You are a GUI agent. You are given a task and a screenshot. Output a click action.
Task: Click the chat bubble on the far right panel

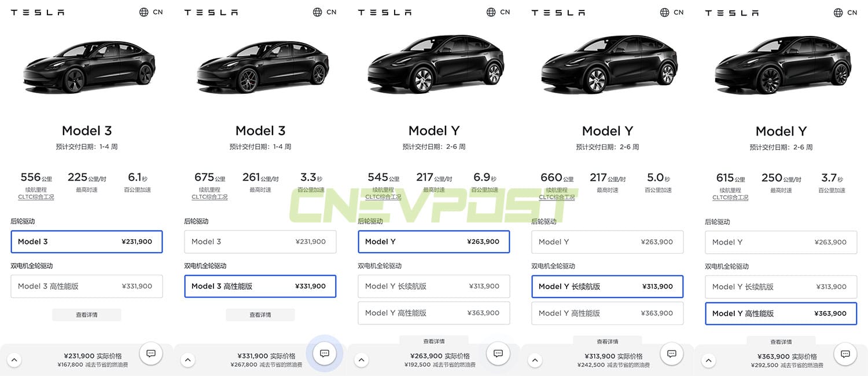click(845, 354)
